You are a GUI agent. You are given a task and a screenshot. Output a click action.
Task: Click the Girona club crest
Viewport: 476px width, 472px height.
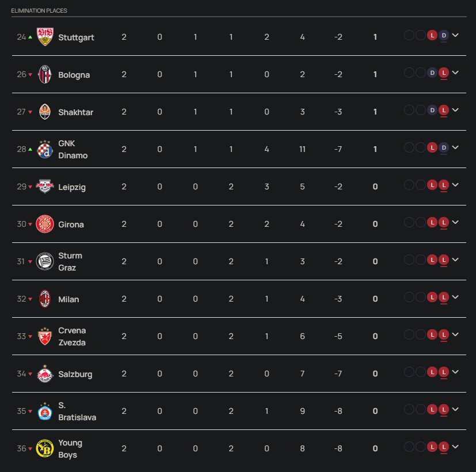(x=45, y=224)
